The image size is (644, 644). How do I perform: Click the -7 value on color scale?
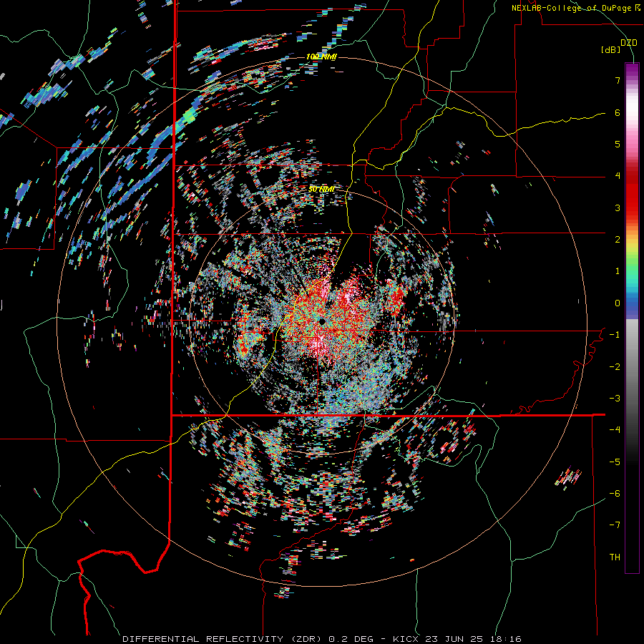click(x=615, y=525)
